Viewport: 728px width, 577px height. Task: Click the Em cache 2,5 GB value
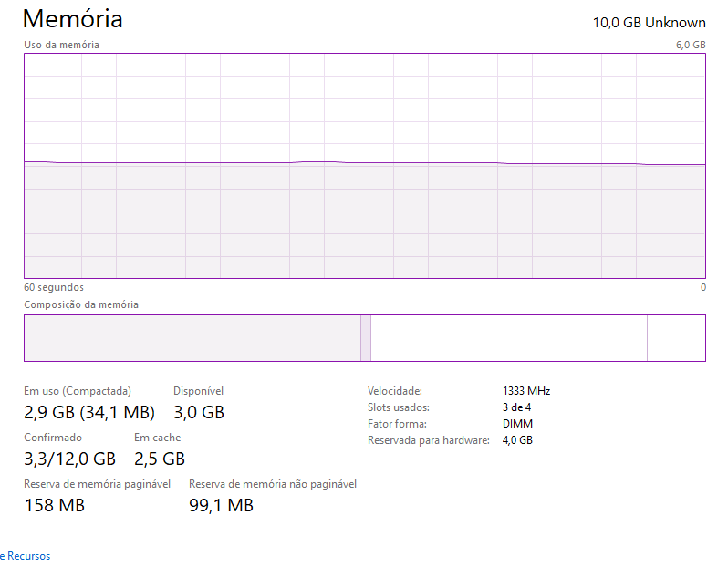tap(160, 459)
